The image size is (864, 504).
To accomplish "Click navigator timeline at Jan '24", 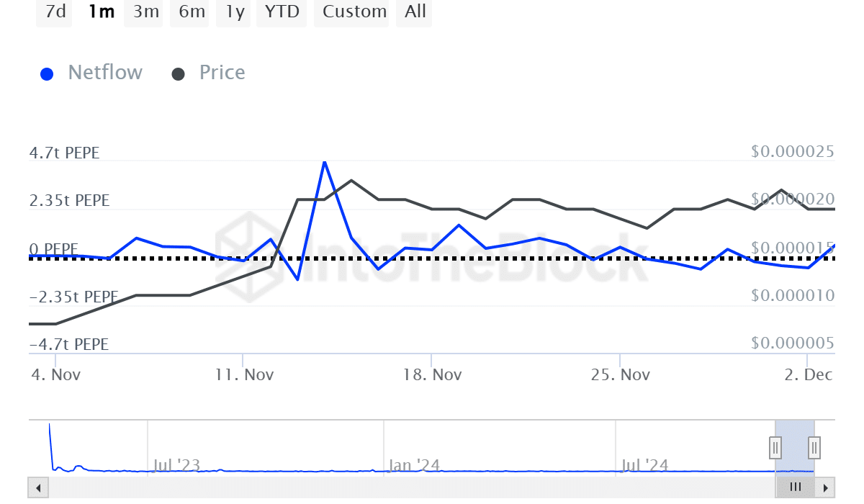I will (413, 465).
